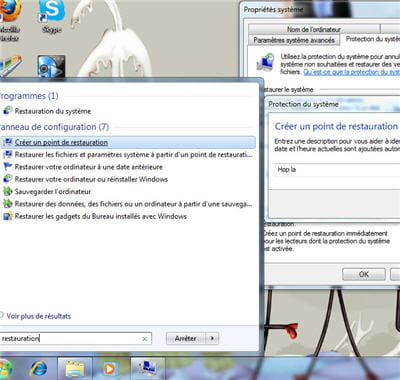Viewport: 400px width, 380px height.
Task: Open Restaurer votre ordinateur ou réinstaller Windows
Action: (x=91, y=179)
